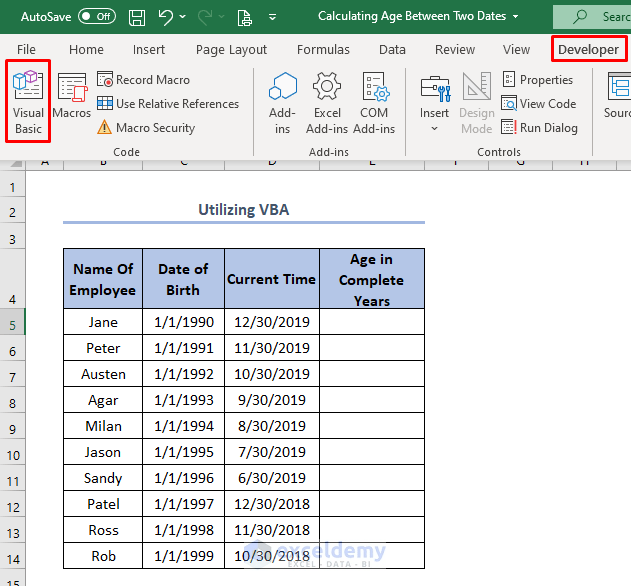Switch to the Home tab
This screenshot has width=631, height=586.
point(86,50)
